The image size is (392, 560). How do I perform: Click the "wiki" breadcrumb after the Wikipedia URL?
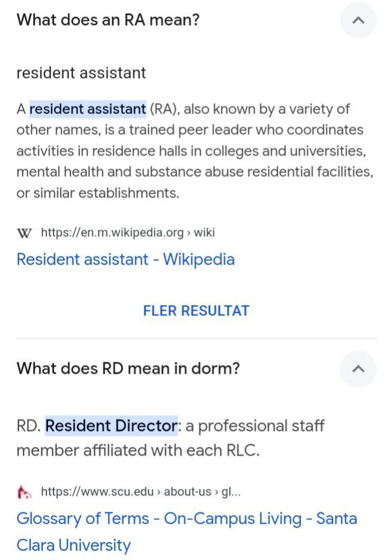point(204,233)
